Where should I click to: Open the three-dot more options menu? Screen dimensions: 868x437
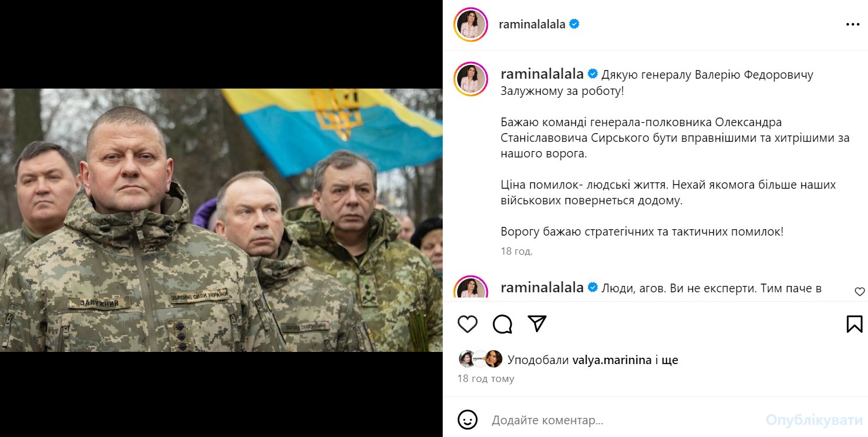pyautogui.click(x=853, y=24)
